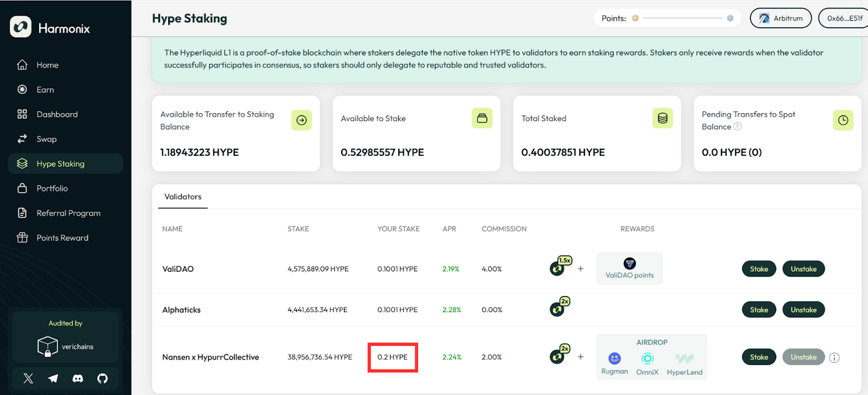This screenshot has width=868, height=395.
Task: Select the Validators tab
Action: coord(183,197)
